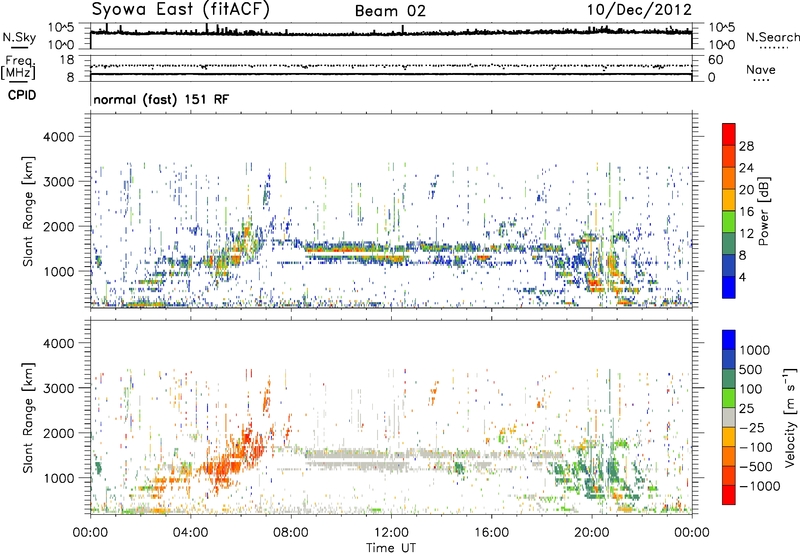This screenshot has height=554, width=800.
Task: Select the '-500' label on the Velocity colorbar
Action: (755, 467)
